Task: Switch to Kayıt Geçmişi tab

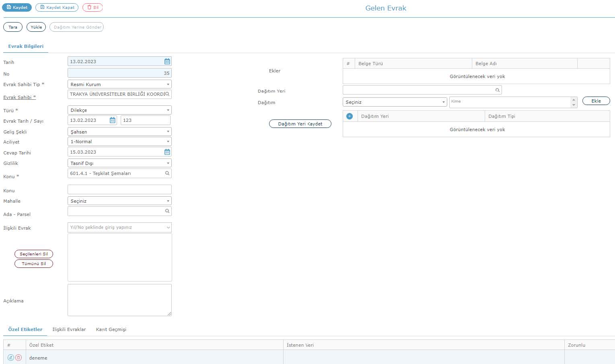Action: [111, 329]
